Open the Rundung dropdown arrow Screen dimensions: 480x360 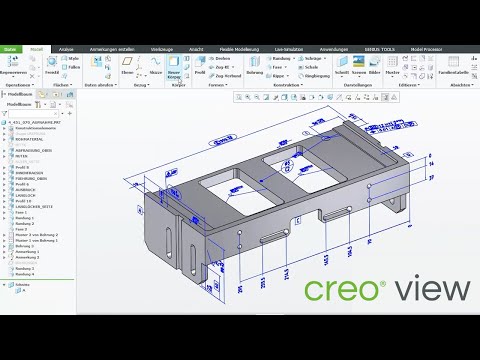294,58
